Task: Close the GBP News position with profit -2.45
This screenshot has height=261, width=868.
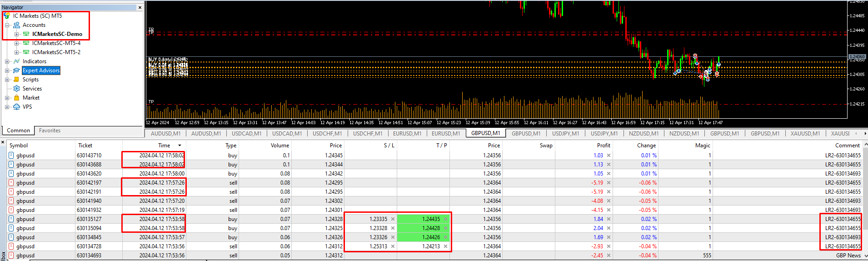Action: [609, 256]
